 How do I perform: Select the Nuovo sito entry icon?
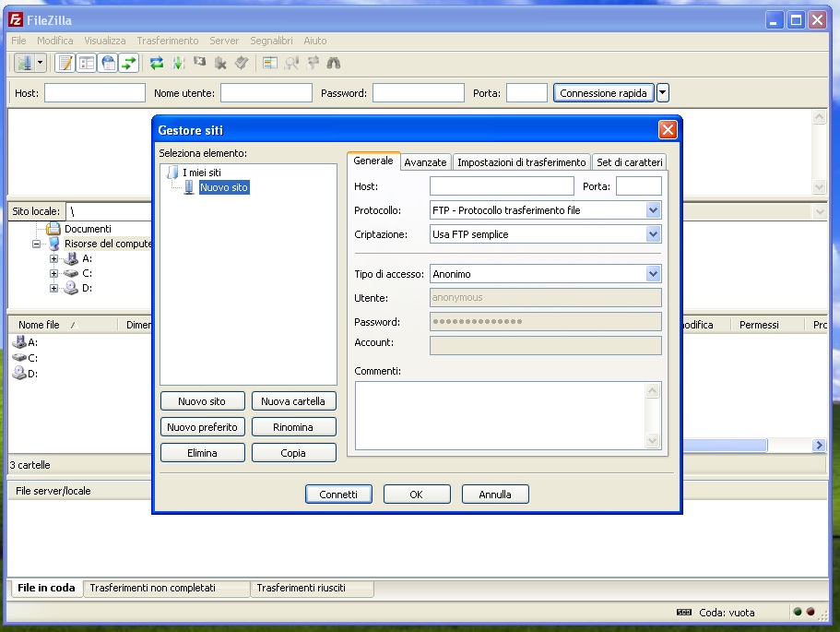189,187
